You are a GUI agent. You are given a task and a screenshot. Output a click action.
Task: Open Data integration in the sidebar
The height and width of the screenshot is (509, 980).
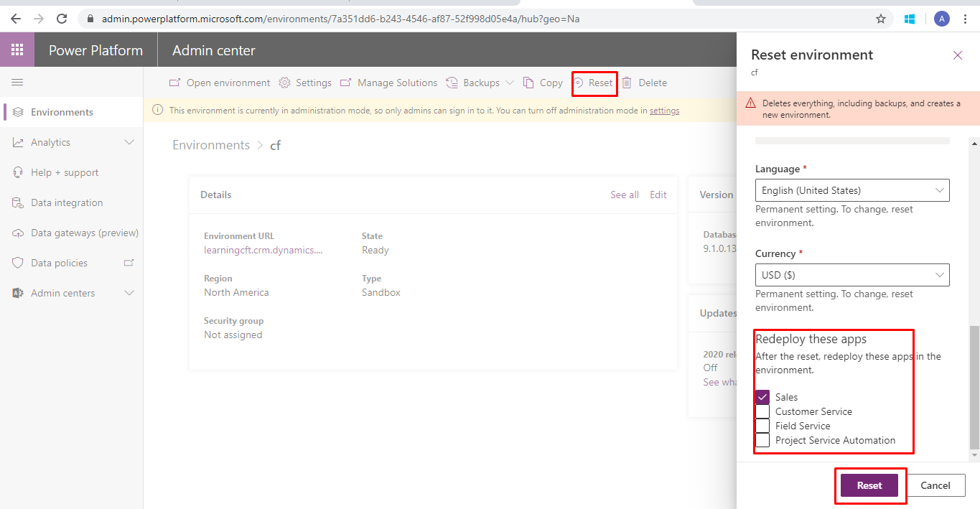(67, 202)
